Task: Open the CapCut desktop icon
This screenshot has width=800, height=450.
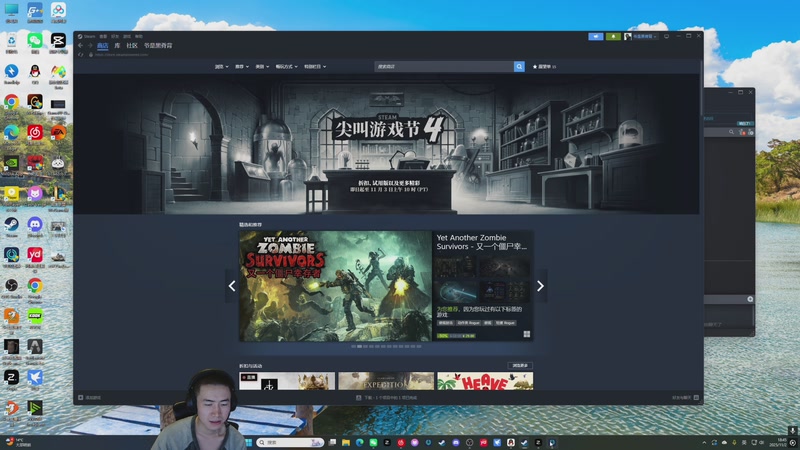Action: tap(58, 43)
